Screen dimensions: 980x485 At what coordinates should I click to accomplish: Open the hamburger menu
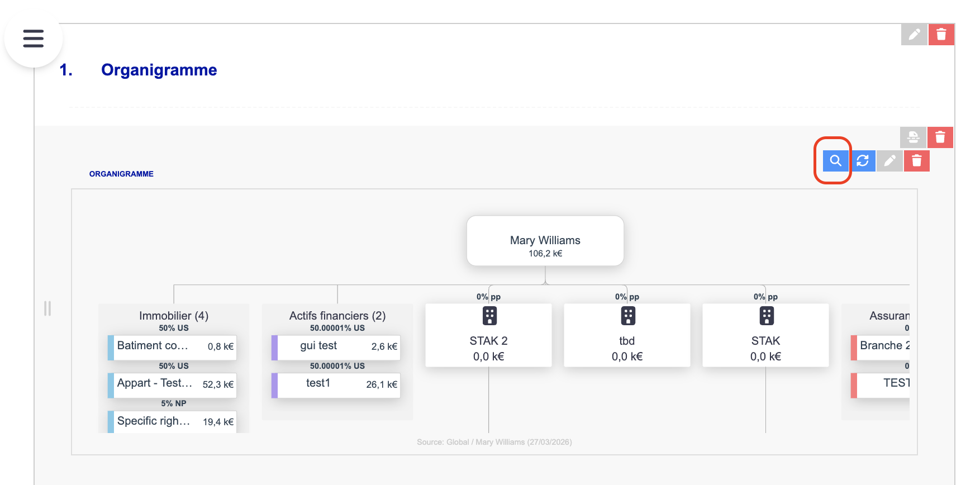(34, 39)
